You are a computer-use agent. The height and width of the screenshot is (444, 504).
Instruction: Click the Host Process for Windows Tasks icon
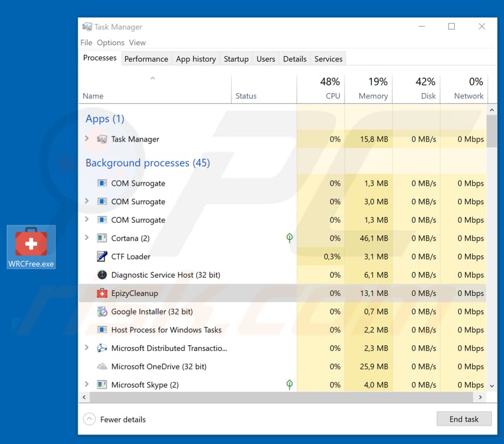pyautogui.click(x=102, y=330)
